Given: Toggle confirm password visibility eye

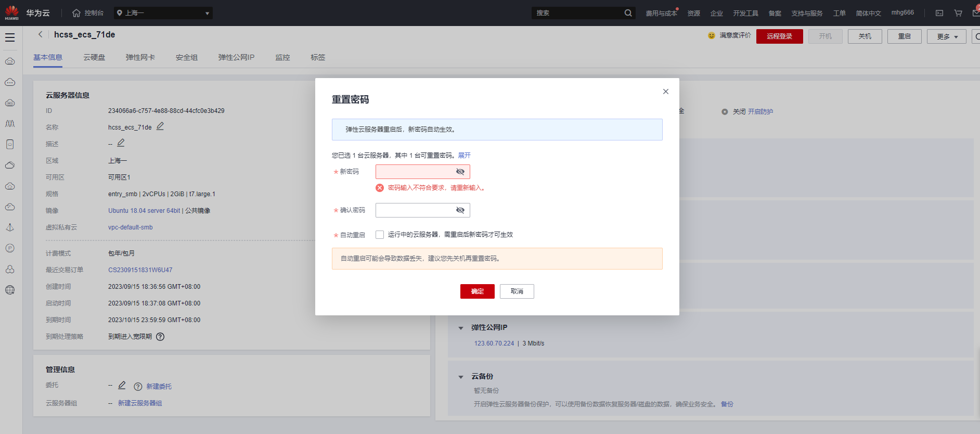Looking at the screenshot, I should [460, 210].
